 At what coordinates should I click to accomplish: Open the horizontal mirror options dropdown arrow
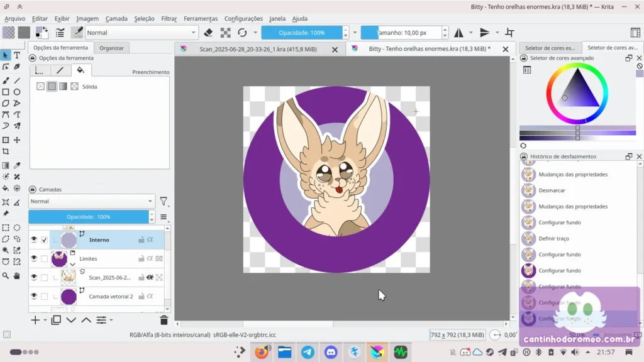tap(470, 33)
